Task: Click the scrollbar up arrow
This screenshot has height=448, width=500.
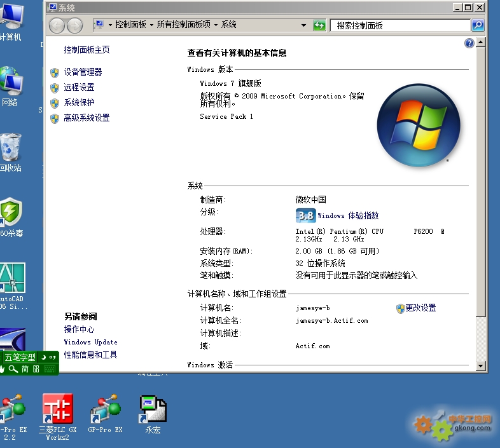Action: pos(480,43)
